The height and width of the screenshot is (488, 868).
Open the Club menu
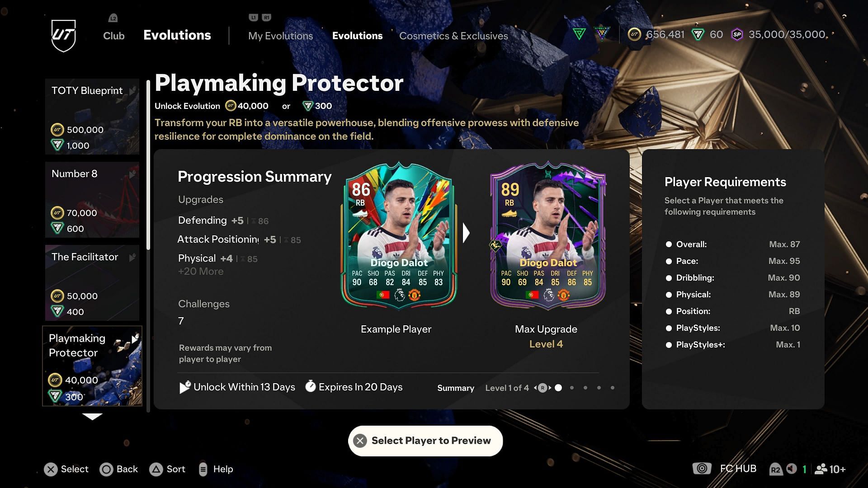113,36
